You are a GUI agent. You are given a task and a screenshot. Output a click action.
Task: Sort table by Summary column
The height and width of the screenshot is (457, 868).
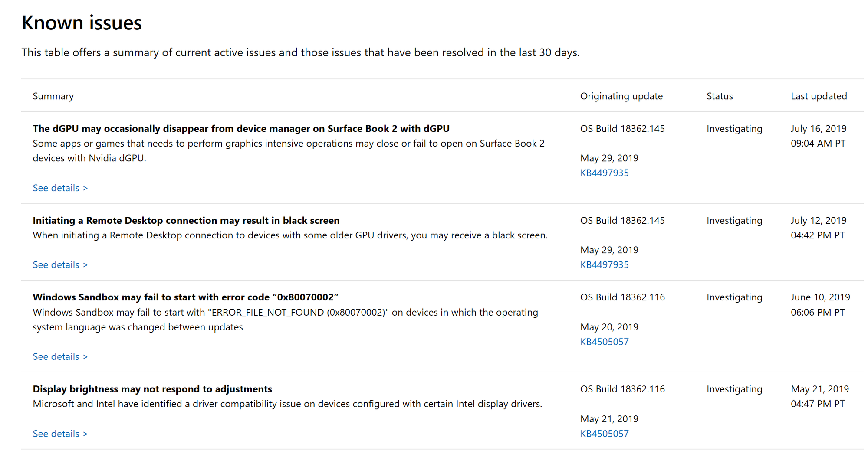point(53,96)
